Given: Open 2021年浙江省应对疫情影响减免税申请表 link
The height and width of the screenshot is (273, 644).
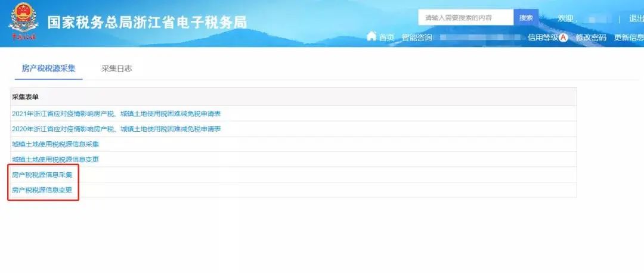Looking at the screenshot, I should 116,114.
